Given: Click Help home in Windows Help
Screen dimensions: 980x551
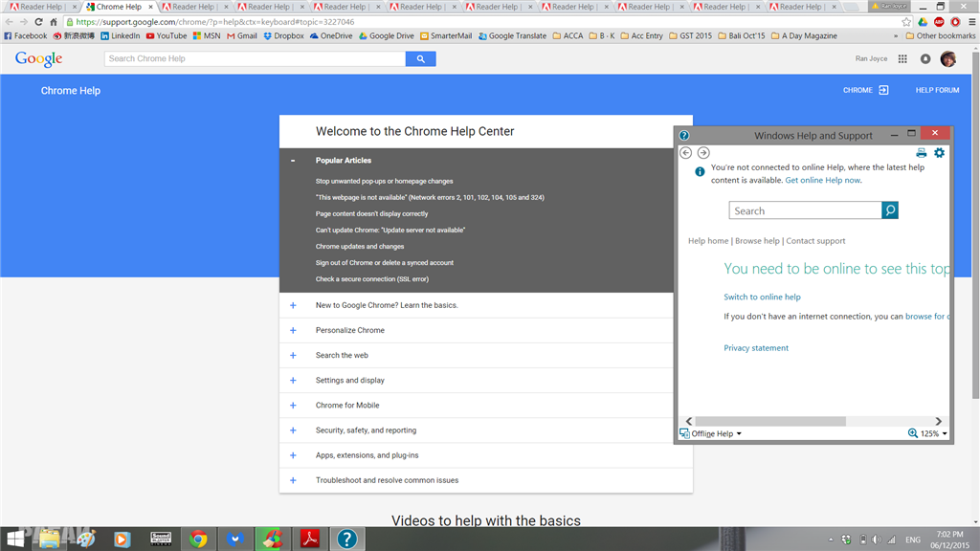Looking at the screenshot, I should coord(708,240).
